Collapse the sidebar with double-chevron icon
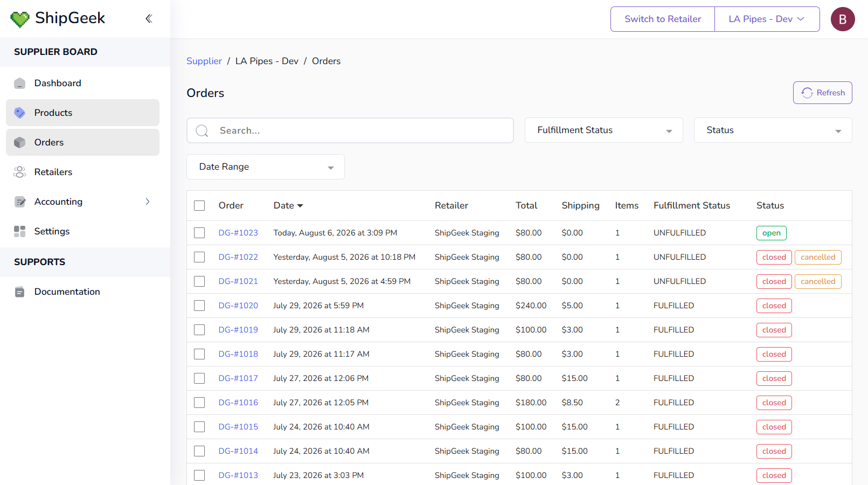 click(149, 19)
